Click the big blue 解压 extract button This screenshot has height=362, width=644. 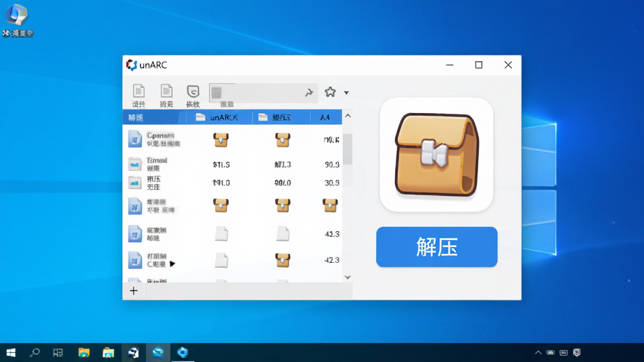436,246
